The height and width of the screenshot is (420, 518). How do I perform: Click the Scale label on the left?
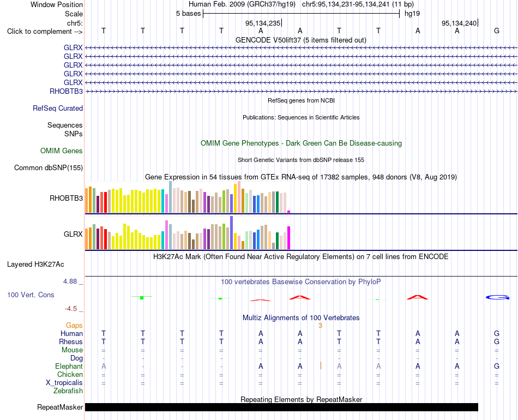point(74,14)
